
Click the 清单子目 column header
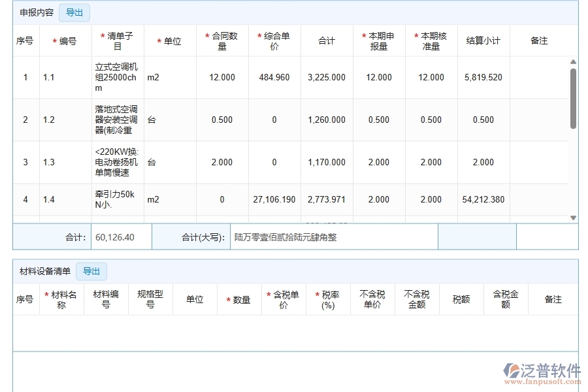(118, 40)
